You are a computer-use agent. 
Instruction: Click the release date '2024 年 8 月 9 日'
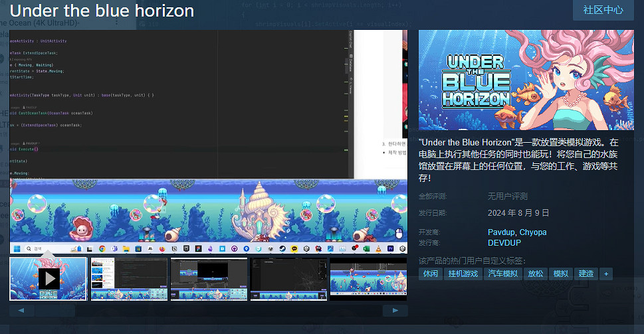(x=518, y=213)
